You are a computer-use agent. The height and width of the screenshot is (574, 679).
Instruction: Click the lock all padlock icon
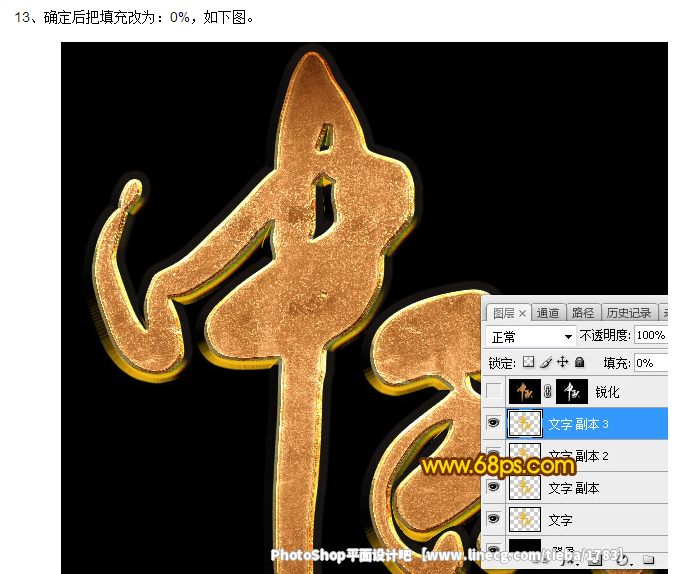[579, 362]
